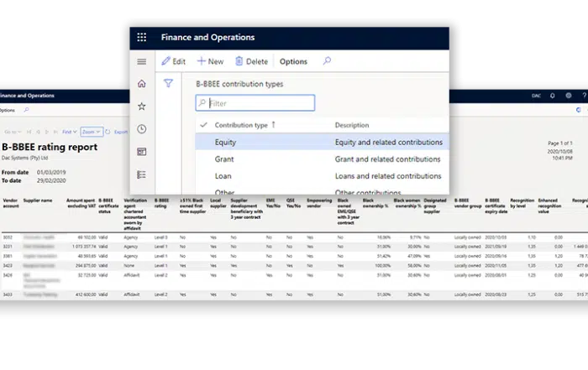Open Recent clock icon in sidebar
The height and width of the screenshot is (370, 588).
click(141, 129)
